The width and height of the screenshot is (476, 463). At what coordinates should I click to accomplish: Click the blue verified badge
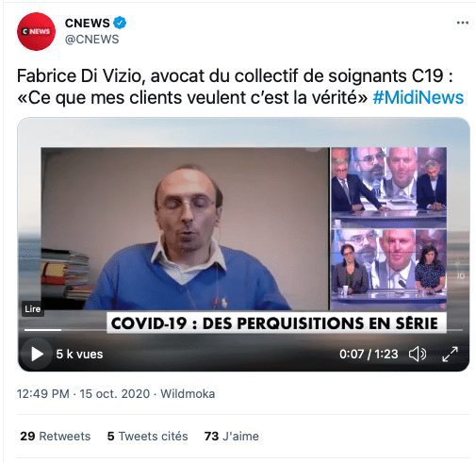pos(120,23)
